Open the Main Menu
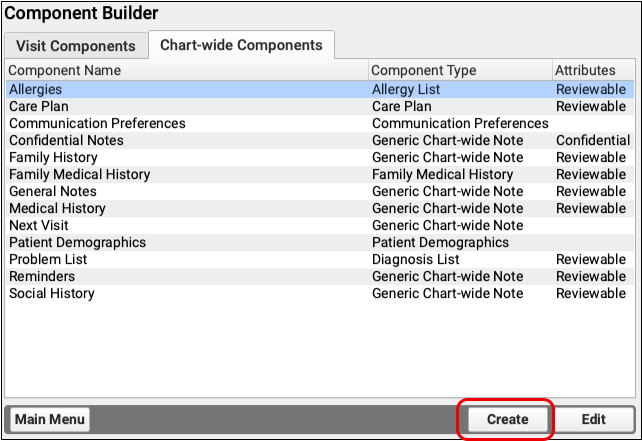 click(x=49, y=419)
